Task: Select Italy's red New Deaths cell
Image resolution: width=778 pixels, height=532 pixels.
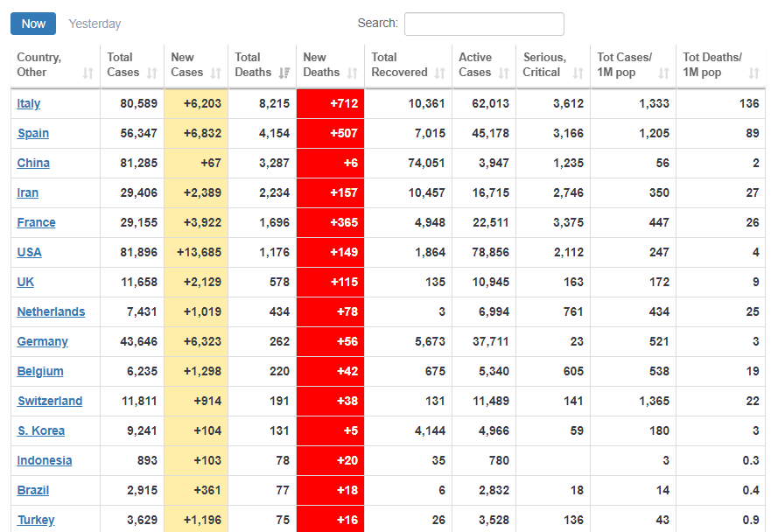Action: point(331,103)
